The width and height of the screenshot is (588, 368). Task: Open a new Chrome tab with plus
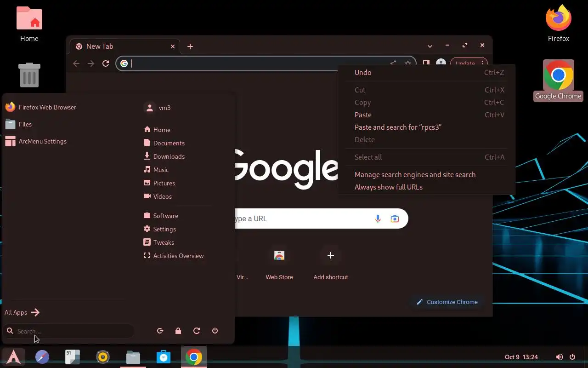(x=190, y=46)
